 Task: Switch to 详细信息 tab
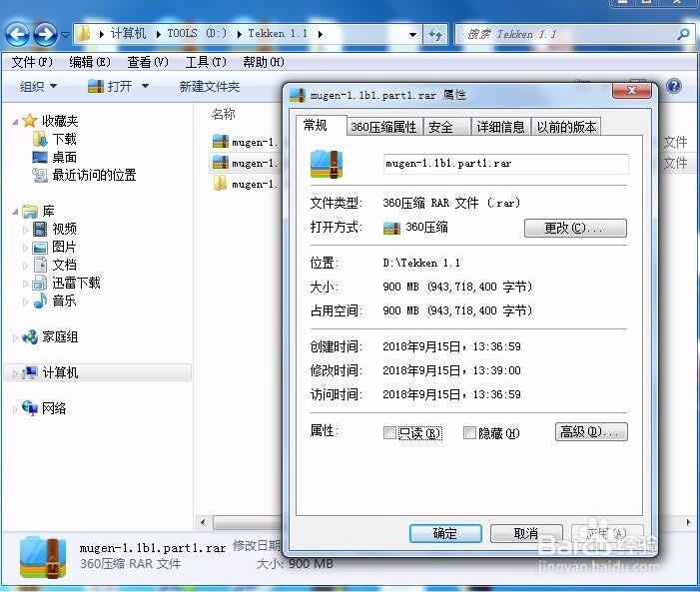click(x=501, y=127)
